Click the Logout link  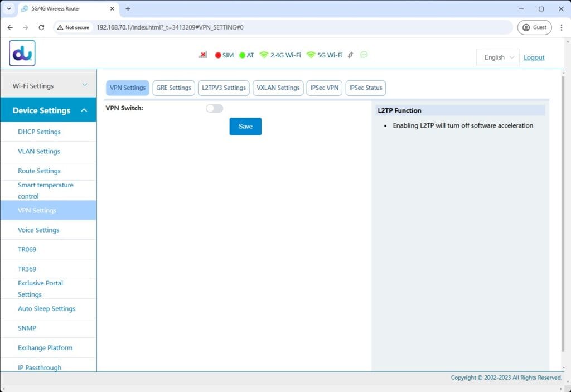(x=534, y=57)
